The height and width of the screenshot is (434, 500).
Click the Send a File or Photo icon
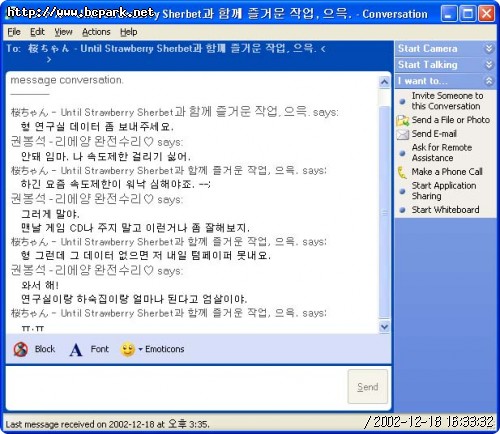click(403, 120)
